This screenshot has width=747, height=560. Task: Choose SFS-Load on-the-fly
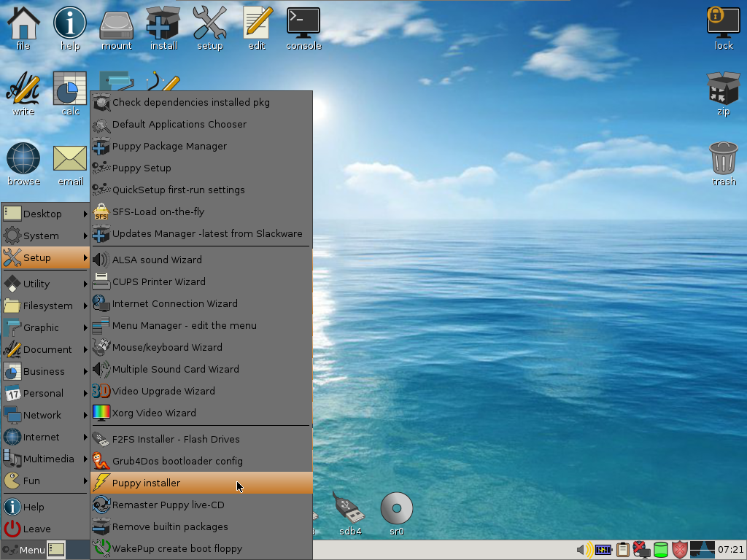[201, 212]
